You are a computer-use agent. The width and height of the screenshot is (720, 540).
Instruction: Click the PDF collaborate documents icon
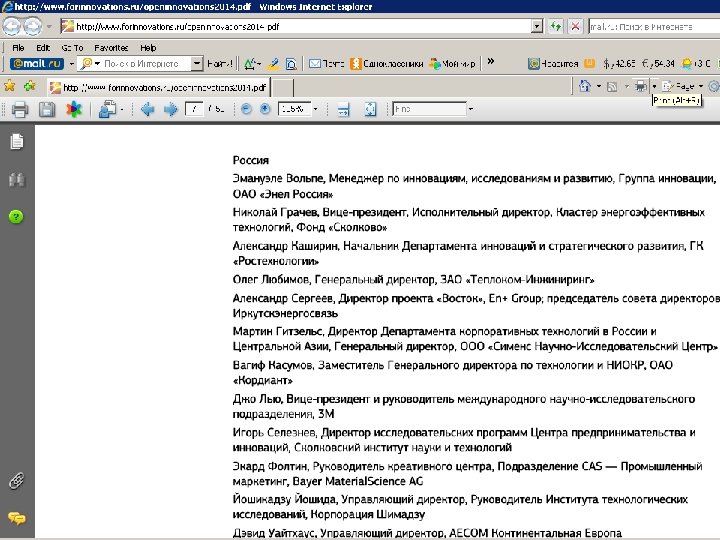108,109
